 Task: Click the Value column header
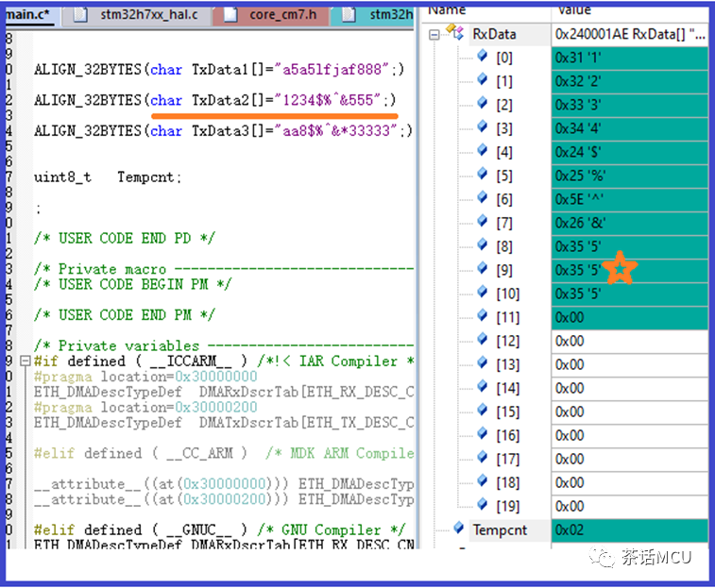(x=574, y=9)
